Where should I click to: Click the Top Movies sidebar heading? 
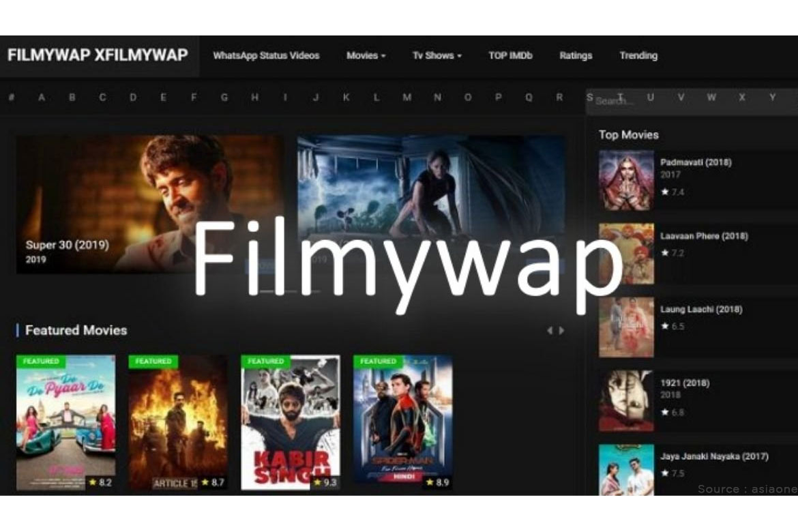click(629, 135)
